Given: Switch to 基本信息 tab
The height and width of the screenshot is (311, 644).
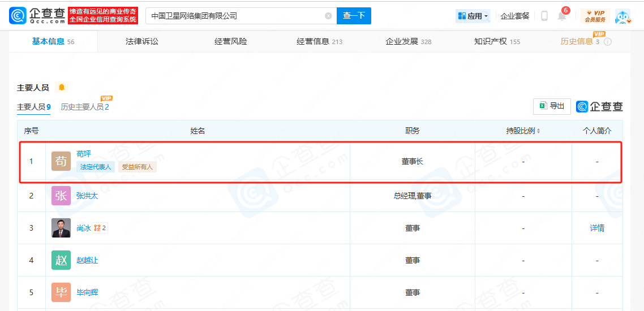Looking at the screenshot, I should 53,41.
